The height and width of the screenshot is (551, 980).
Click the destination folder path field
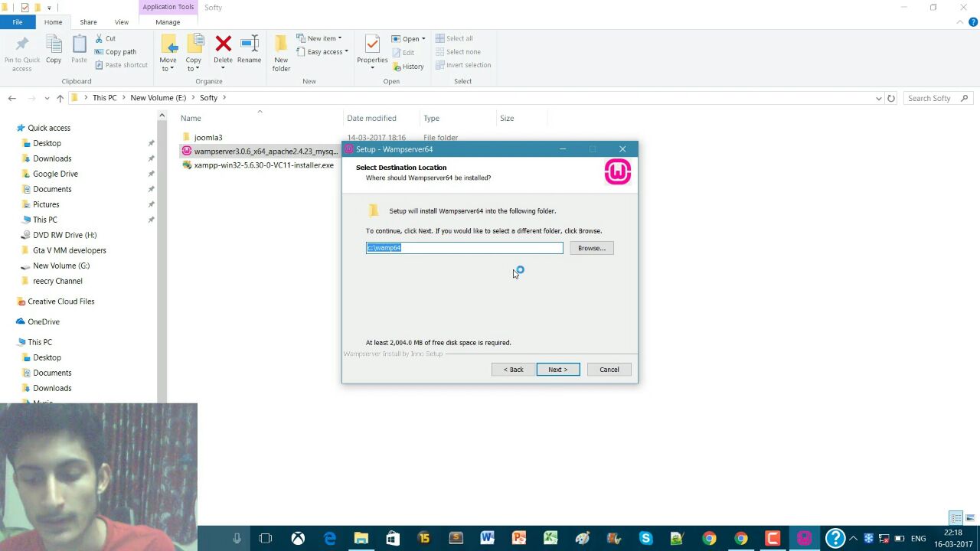pyautogui.click(x=465, y=248)
